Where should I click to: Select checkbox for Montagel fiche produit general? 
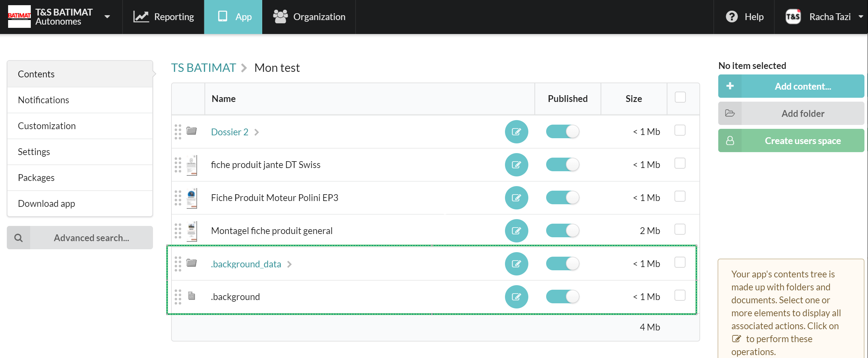(680, 229)
